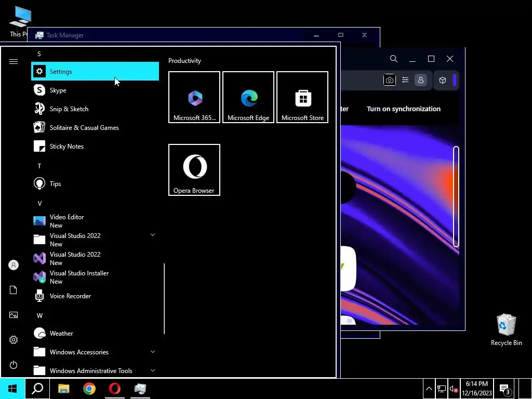532x399 pixels.
Task: Open Opera's Easy Setup sliders icon
Action: [x=405, y=80]
